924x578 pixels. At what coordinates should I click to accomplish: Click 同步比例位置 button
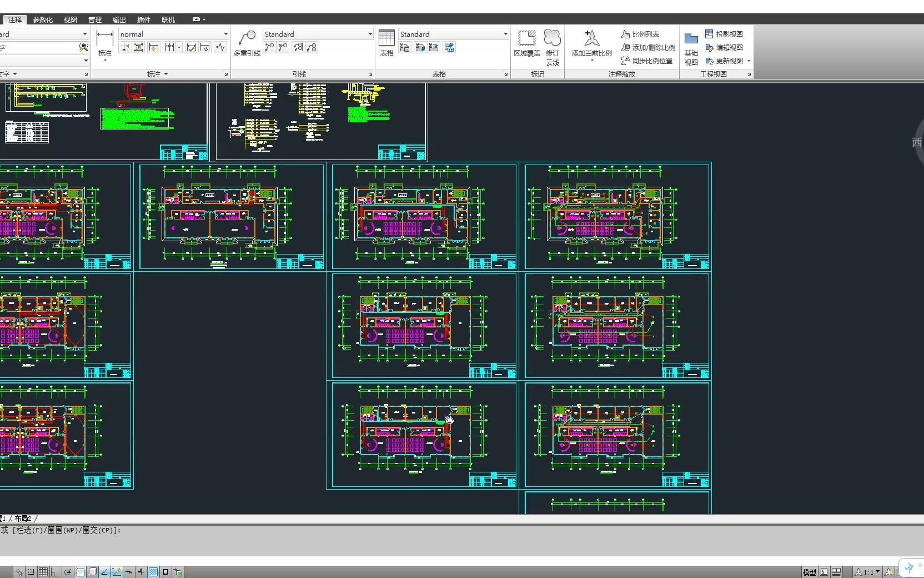click(x=647, y=61)
